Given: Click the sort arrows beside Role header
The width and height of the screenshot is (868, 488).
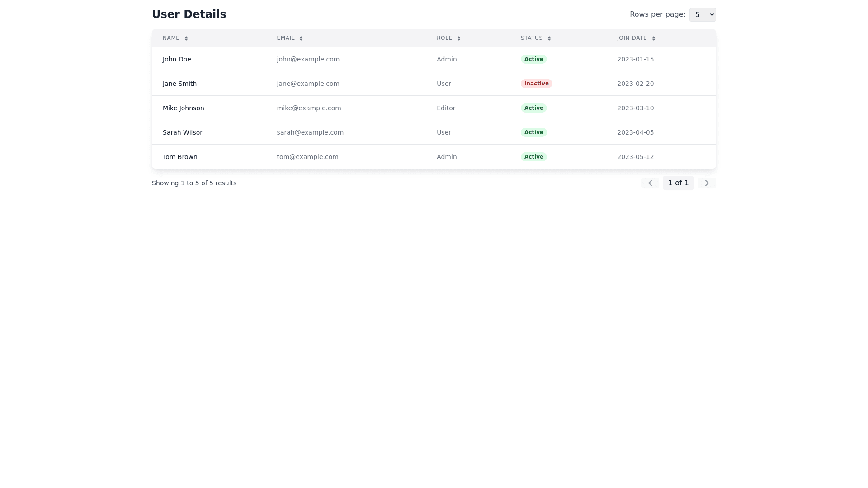Looking at the screenshot, I should pyautogui.click(x=459, y=38).
